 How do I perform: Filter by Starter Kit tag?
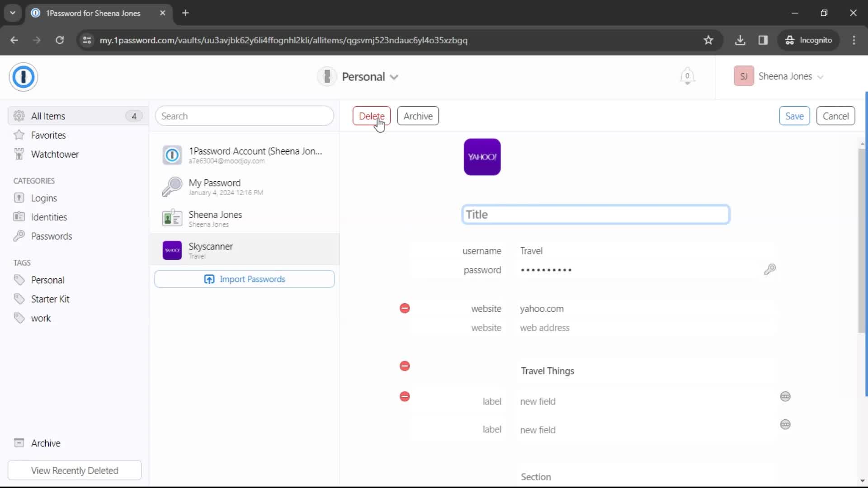tap(50, 299)
